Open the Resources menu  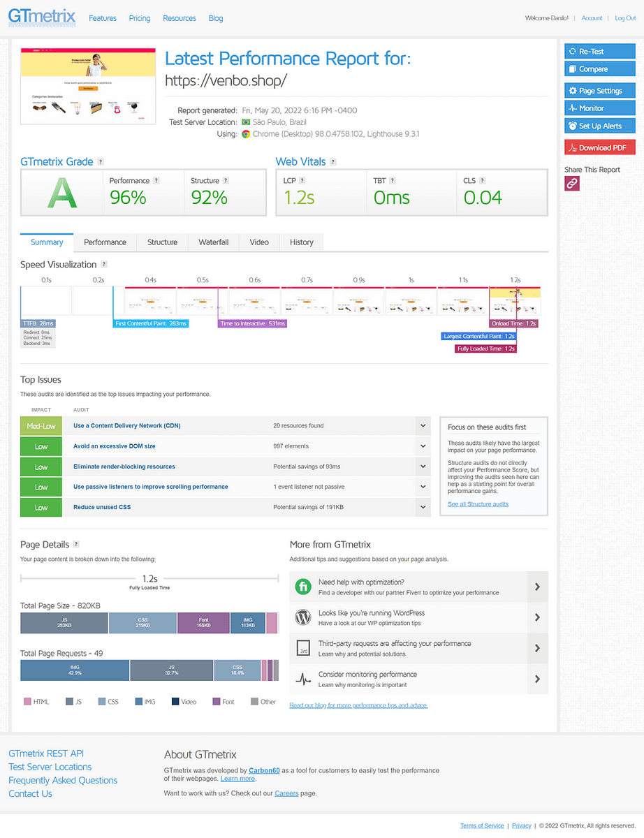click(x=180, y=18)
